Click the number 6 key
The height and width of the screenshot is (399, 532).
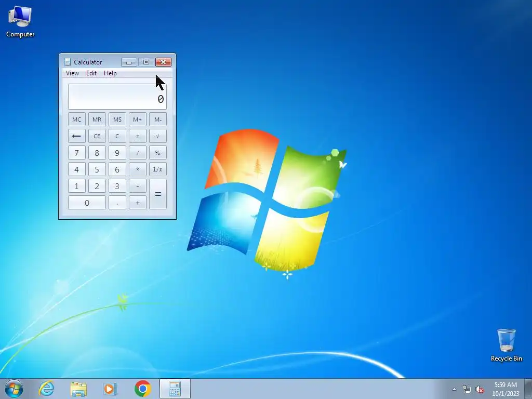pos(117,169)
